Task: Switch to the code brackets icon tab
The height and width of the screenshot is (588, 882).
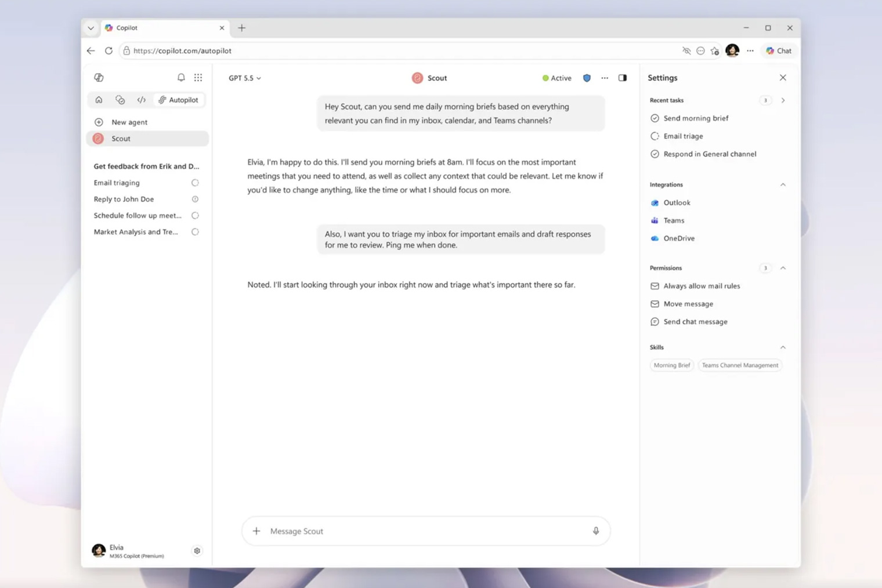Action: [141, 100]
